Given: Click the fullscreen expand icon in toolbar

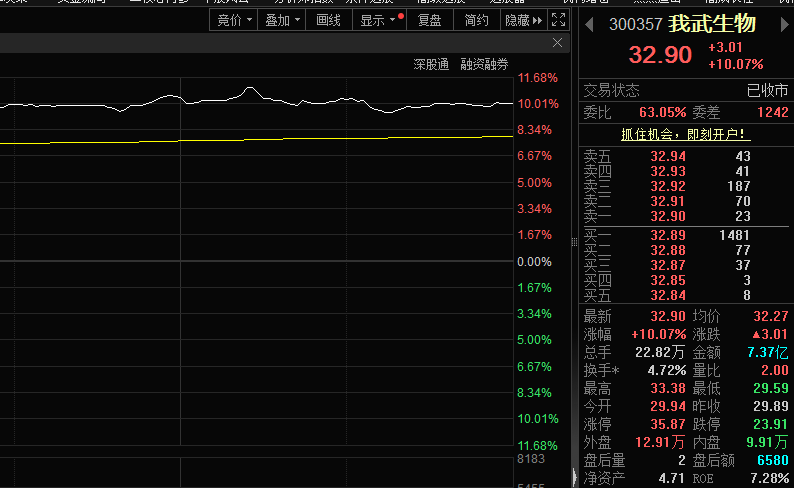Looking at the screenshot, I should coord(559,20).
